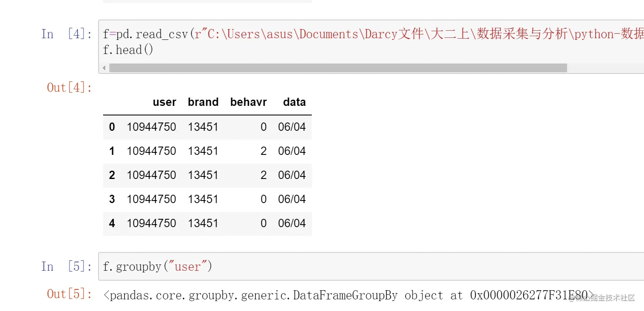Image resolution: width=644 pixels, height=311 pixels.
Task: Click the "data" column header
Action: 294,102
